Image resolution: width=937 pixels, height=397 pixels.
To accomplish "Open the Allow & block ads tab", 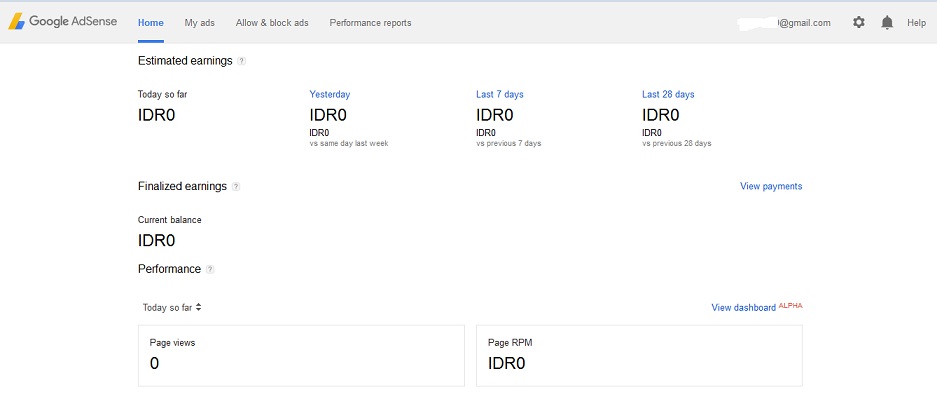I will [272, 23].
